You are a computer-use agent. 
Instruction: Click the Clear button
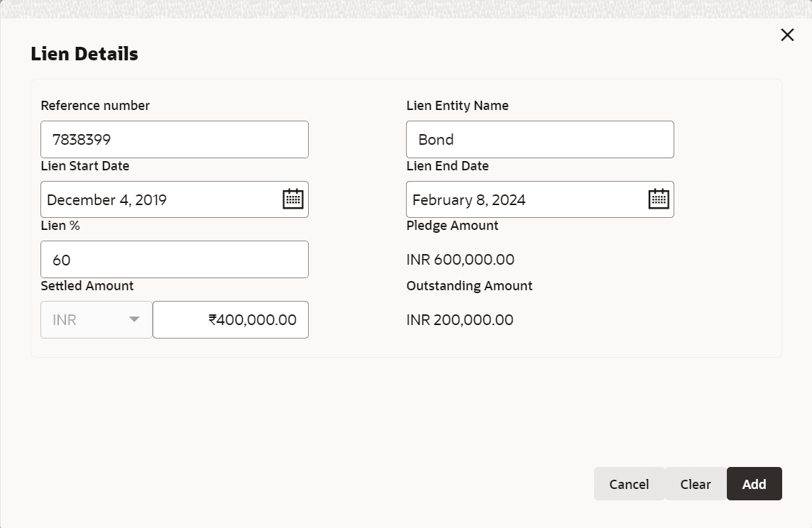coord(696,484)
